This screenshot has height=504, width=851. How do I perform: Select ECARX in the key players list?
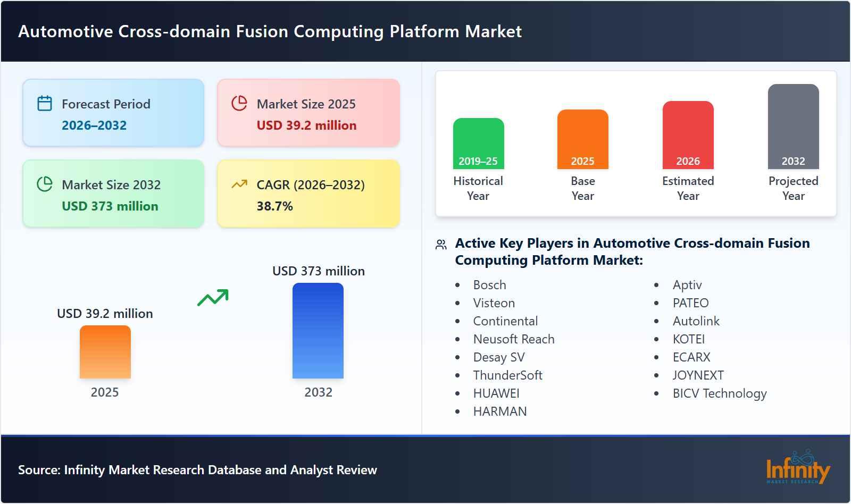[x=691, y=357]
